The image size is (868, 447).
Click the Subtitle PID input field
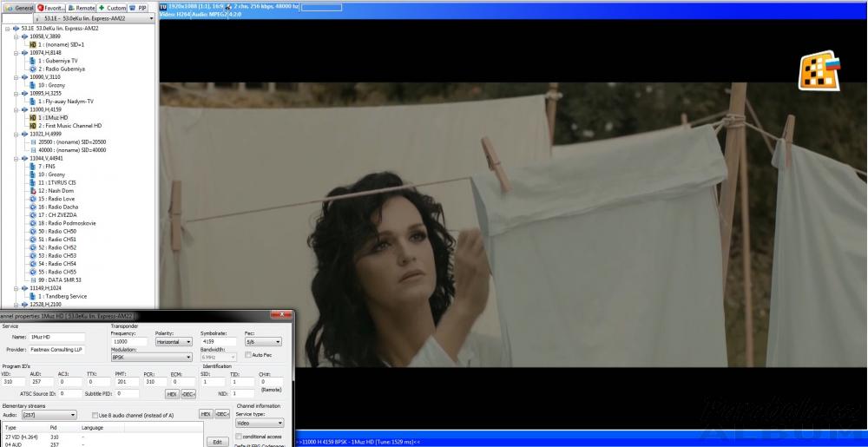(x=128, y=393)
